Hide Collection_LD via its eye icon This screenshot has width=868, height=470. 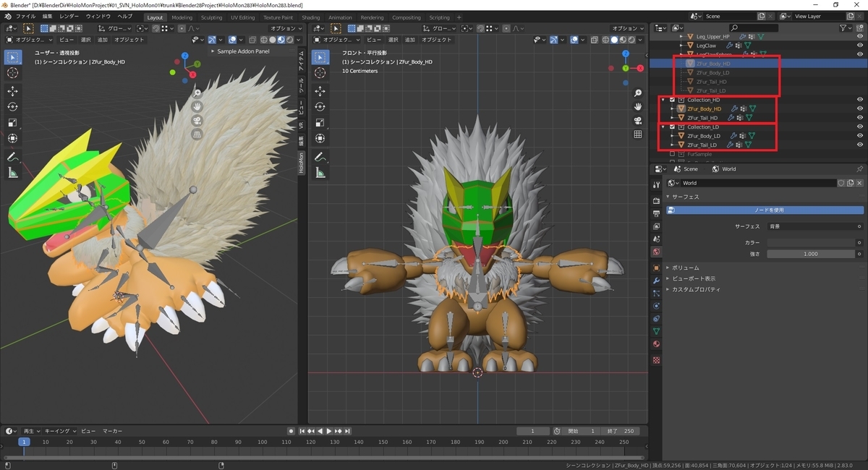860,127
